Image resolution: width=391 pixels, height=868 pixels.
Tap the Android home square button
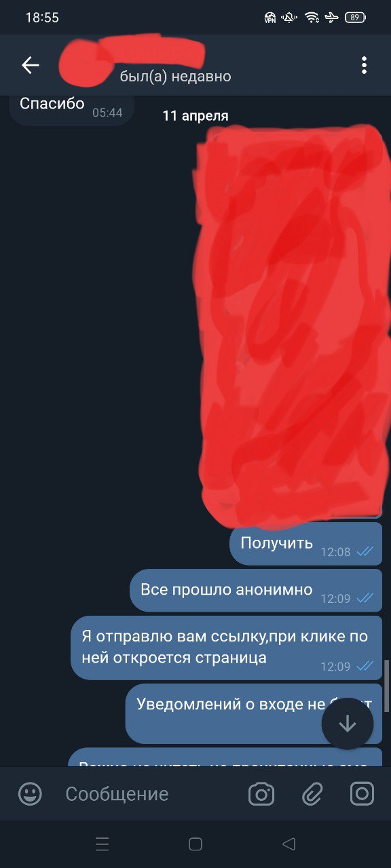195,844
